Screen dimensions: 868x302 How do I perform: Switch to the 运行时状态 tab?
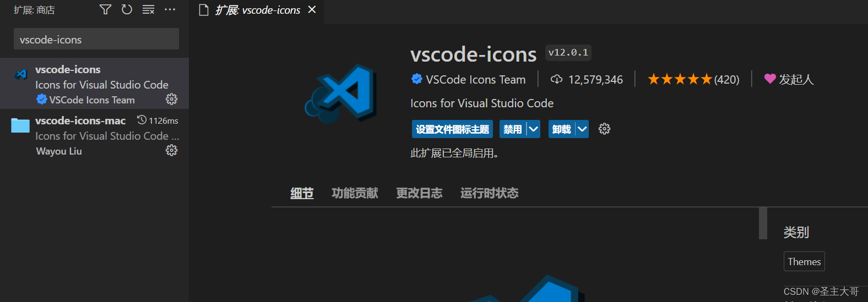(489, 193)
